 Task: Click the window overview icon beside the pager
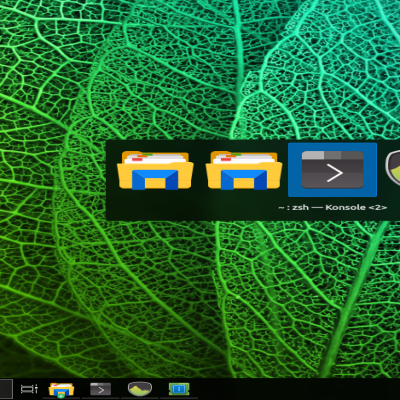(29, 389)
